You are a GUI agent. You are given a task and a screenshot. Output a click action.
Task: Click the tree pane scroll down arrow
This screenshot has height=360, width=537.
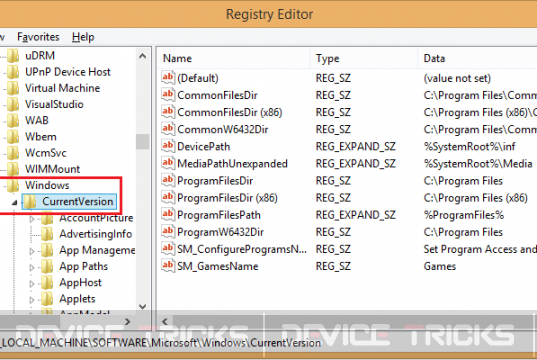[x=142, y=306]
